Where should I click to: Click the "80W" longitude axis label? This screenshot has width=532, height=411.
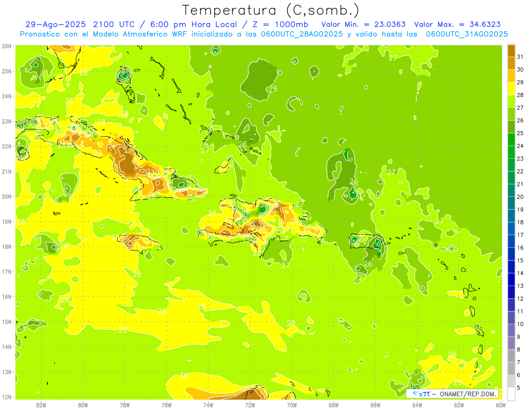coord(83,404)
